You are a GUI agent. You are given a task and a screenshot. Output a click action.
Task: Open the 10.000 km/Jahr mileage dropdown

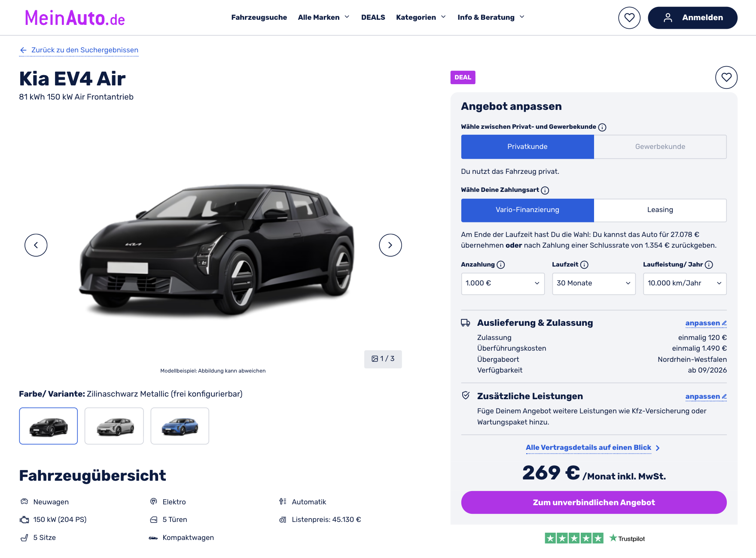click(x=685, y=283)
